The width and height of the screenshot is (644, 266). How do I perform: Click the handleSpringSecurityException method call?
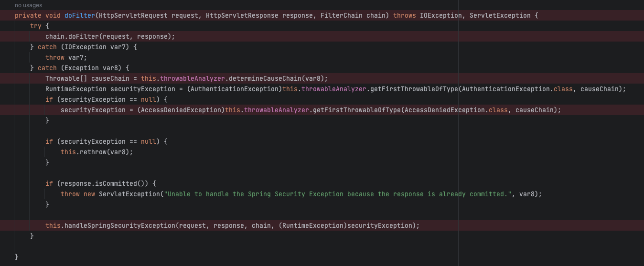(120, 225)
